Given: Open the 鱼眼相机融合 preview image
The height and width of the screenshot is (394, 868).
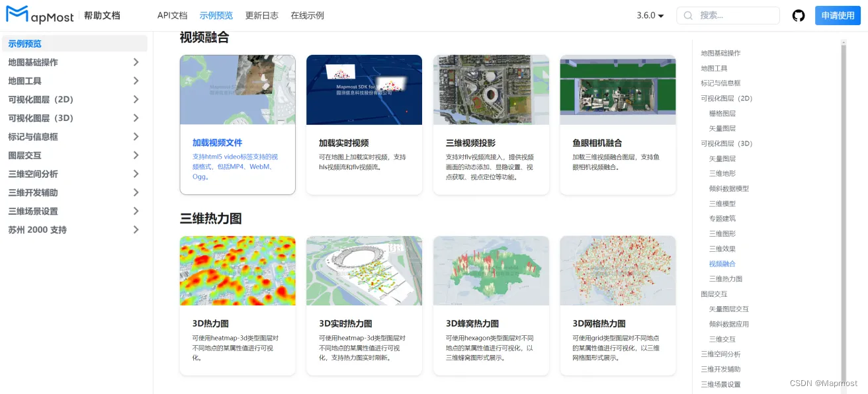Looking at the screenshot, I should pos(617,90).
